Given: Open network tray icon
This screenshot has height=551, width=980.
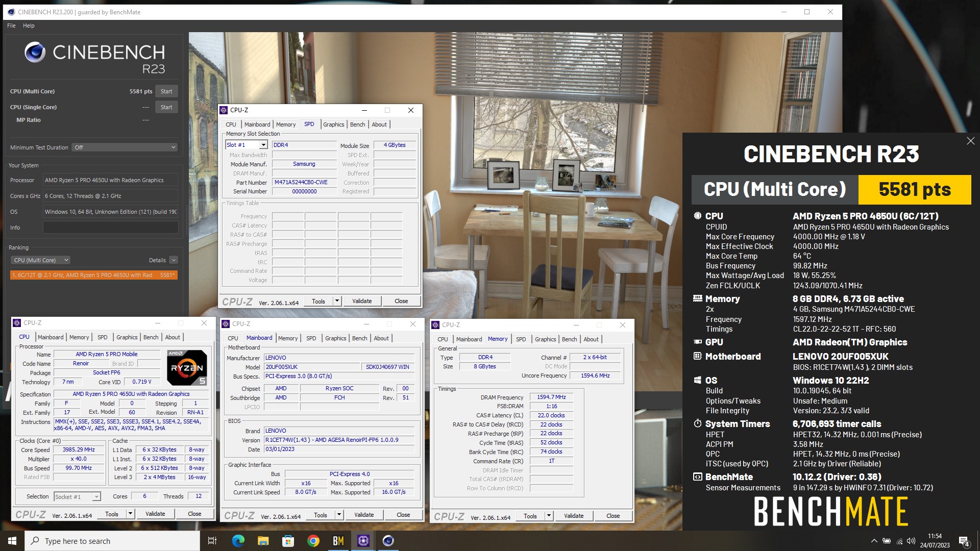Looking at the screenshot, I should [x=899, y=541].
